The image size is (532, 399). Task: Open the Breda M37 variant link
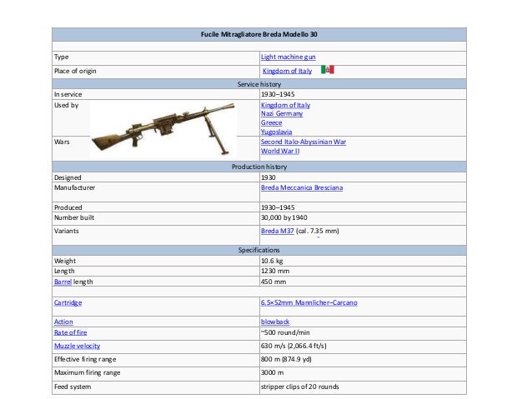click(277, 231)
